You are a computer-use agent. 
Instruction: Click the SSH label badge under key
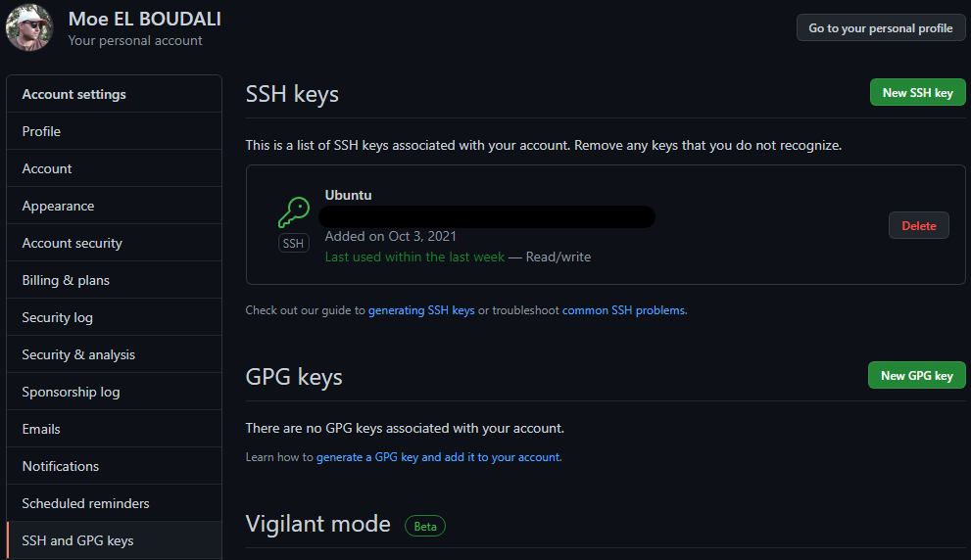coord(293,244)
